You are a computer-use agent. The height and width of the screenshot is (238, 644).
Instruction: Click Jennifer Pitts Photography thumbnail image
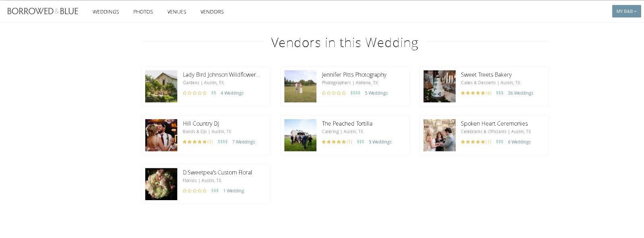(x=300, y=86)
